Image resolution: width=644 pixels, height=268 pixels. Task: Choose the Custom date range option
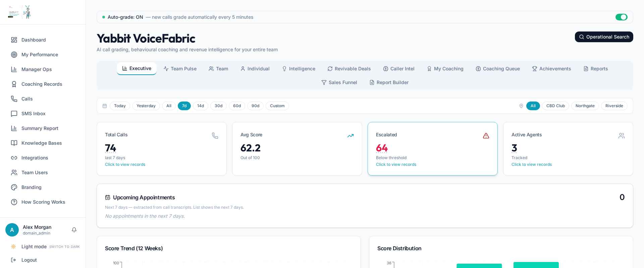(x=277, y=106)
